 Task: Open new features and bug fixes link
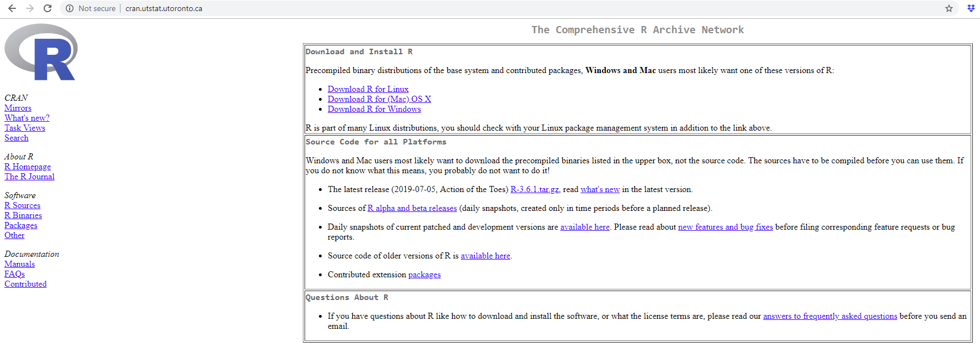[726, 227]
